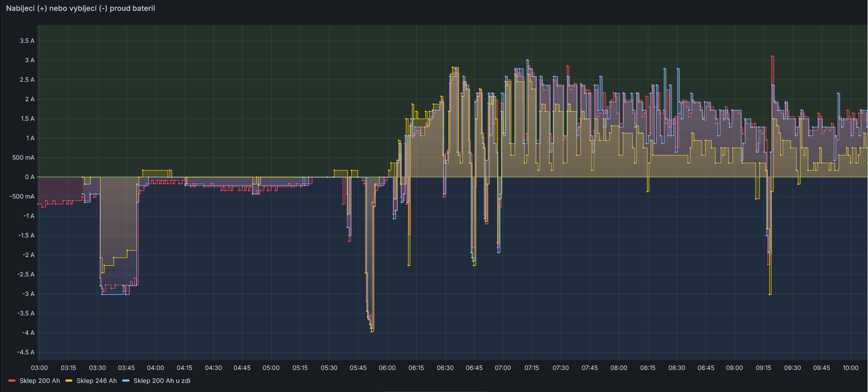The height and width of the screenshot is (392, 868).
Task: Click the 07:15 time axis label
Action: (531, 368)
